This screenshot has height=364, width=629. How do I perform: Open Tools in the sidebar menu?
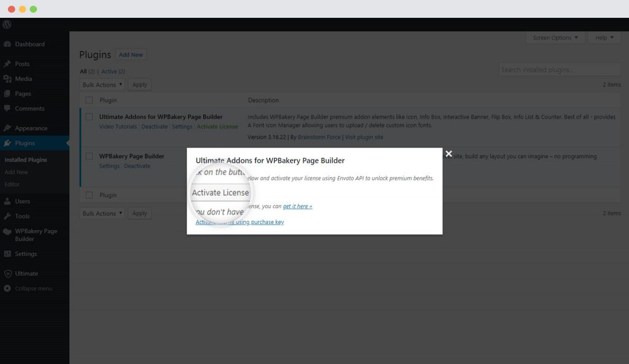(x=22, y=216)
